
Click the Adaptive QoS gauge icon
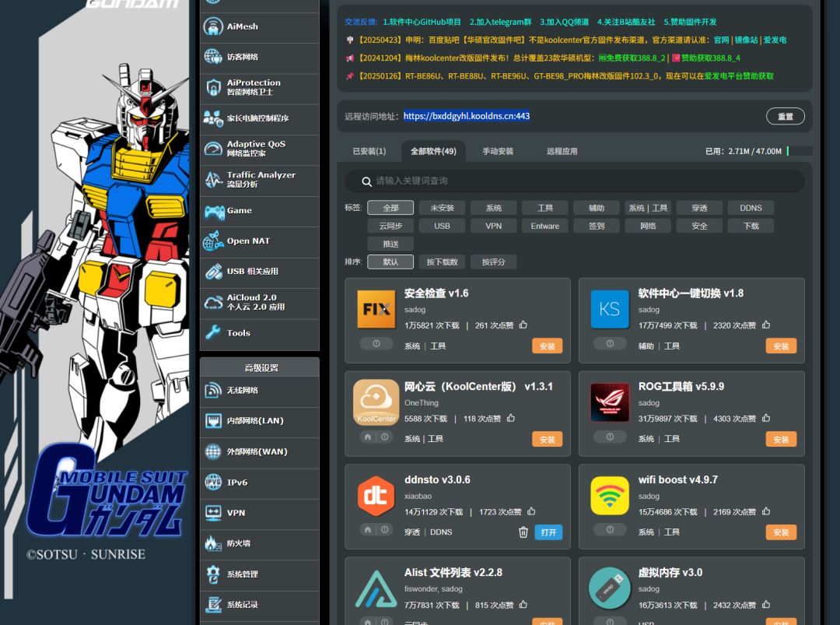click(x=213, y=149)
